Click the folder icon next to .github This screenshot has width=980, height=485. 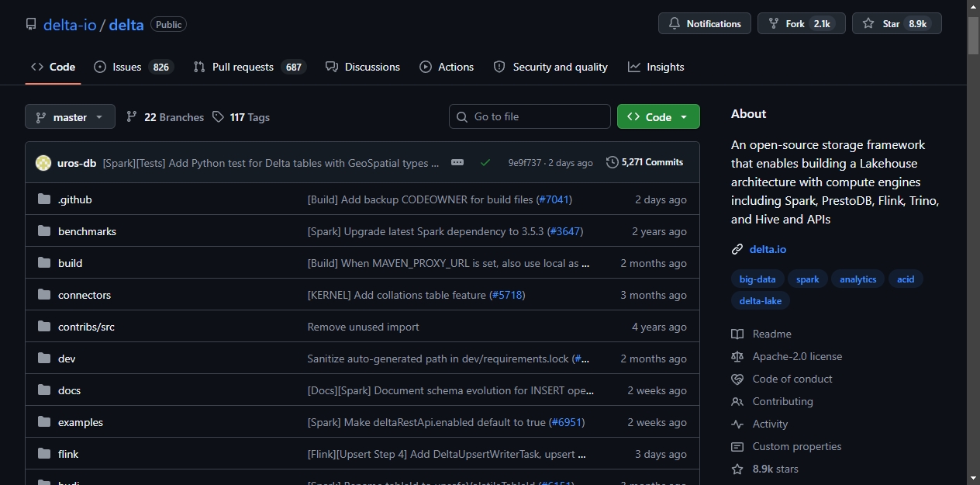point(44,199)
